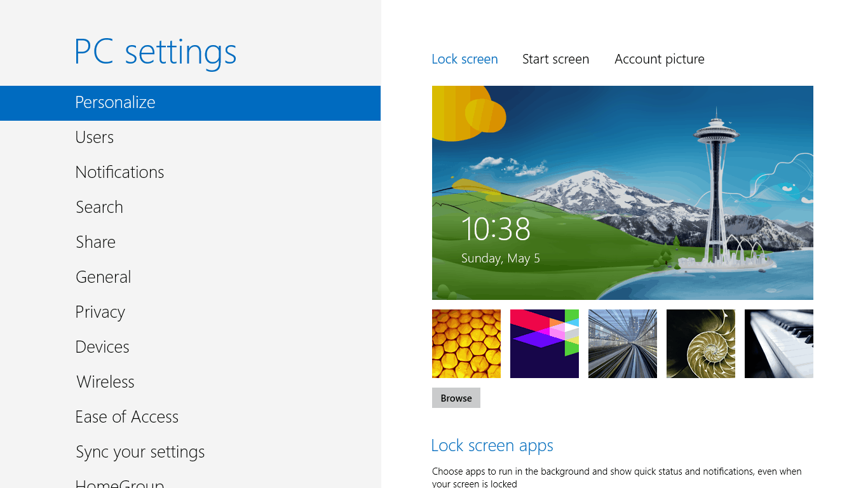Open the Lock screen apps section
This screenshot has width=868, height=488.
[x=492, y=445]
